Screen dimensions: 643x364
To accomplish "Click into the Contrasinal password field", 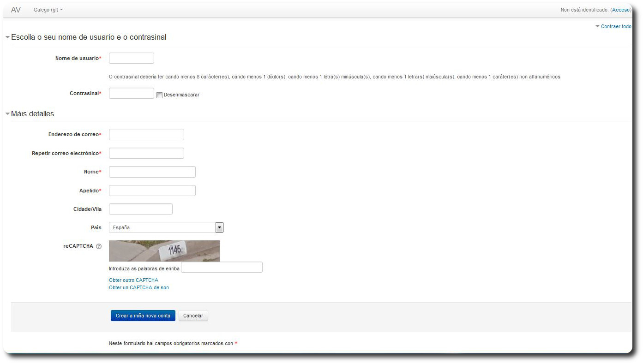I will click(132, 93).
